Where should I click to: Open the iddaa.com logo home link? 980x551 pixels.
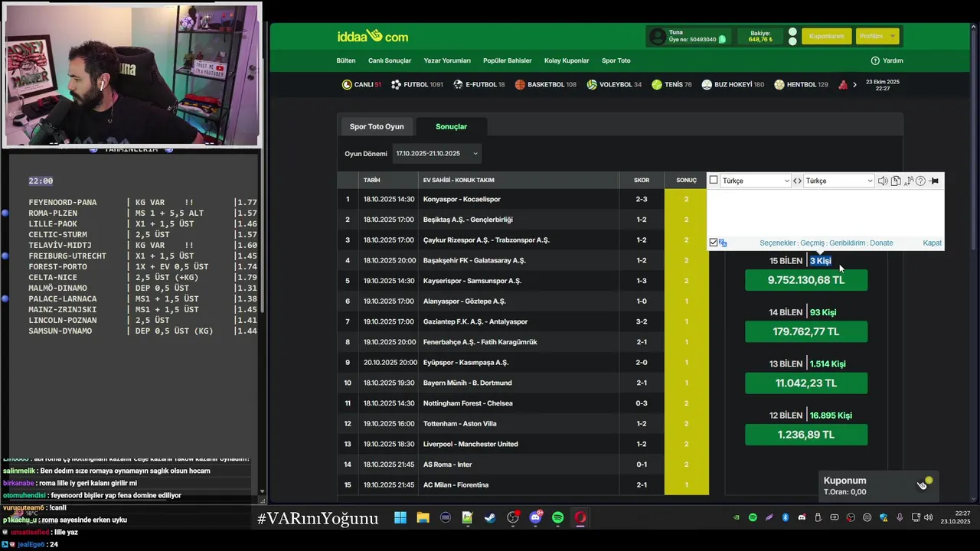tap(372, 36)
